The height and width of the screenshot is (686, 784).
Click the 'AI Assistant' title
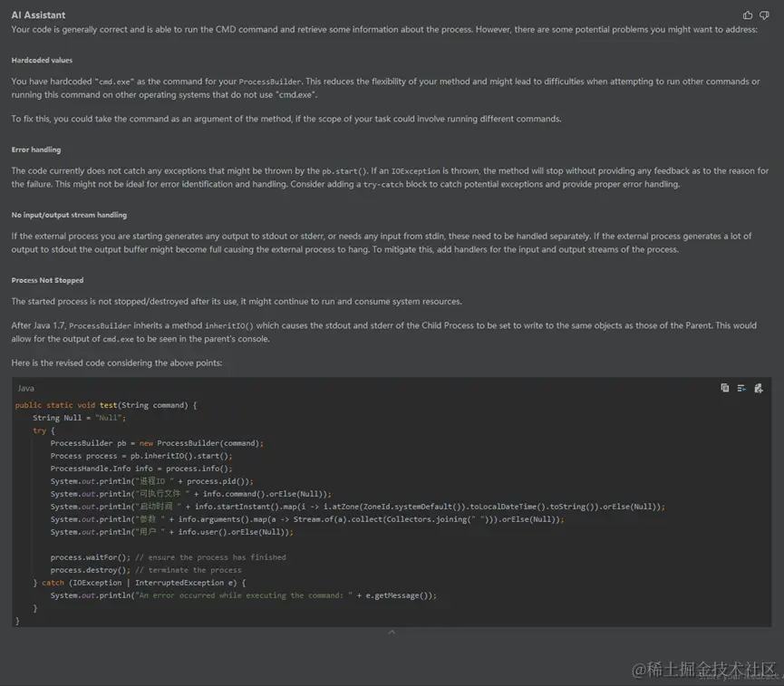pos(38,15)
